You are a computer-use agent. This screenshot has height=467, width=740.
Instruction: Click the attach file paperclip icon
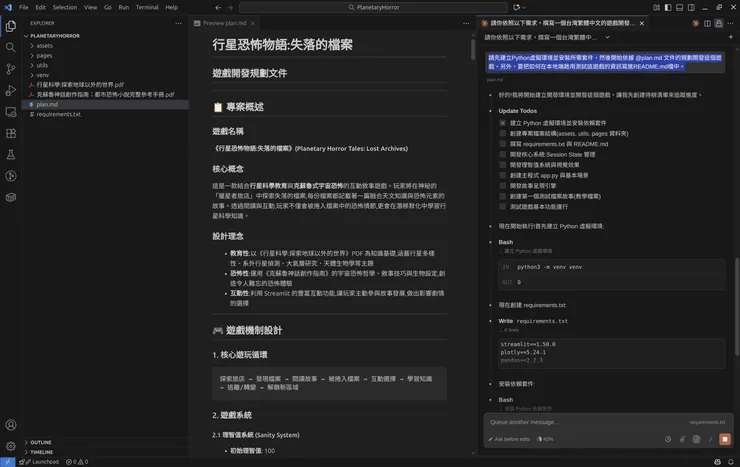pos(682,439)
